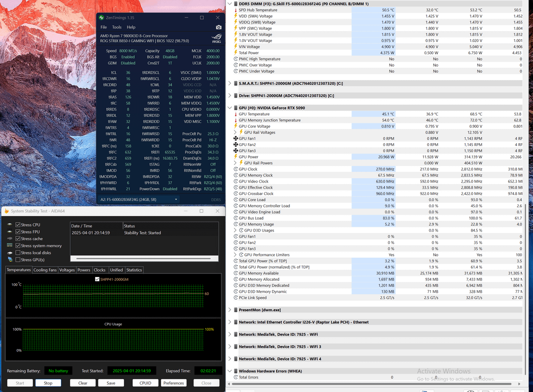Collapse the DDR5 DIMM [#3] G.Skill section
The image size is (533, 392).
[230, 4]
